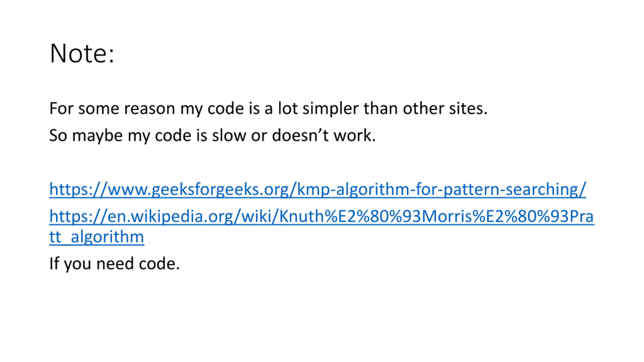The width and height of the screenshot is (644, 362).
Task: Click the word "slow" in second sentence
Action: click(229, 135)
